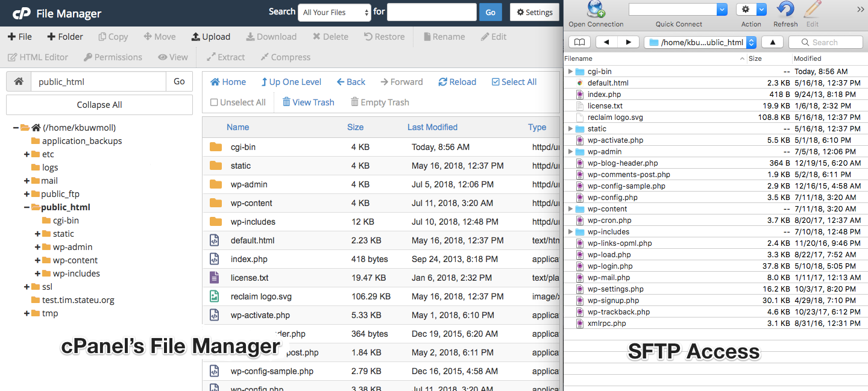
Task: Click Open Connection globe icon in SFTP
Action: click(x=596, y=9)
